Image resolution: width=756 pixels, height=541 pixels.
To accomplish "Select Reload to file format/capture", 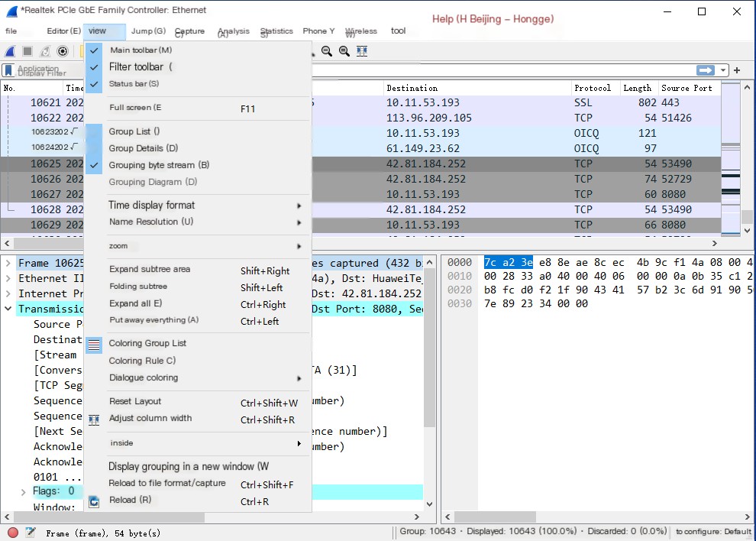I will [x=198, y=484].
